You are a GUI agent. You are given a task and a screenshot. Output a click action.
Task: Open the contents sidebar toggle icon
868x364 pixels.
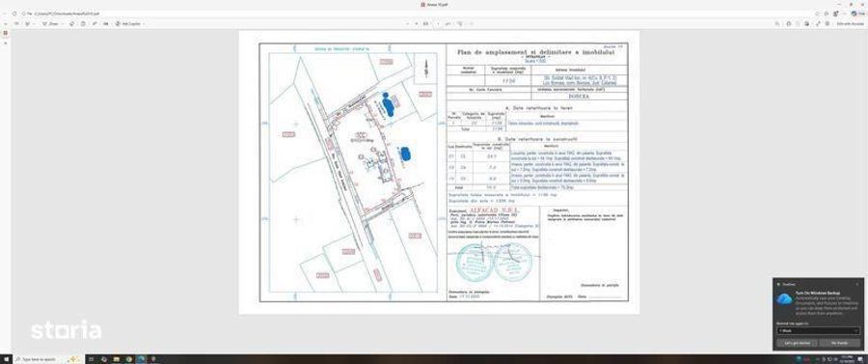pos(5,24)
